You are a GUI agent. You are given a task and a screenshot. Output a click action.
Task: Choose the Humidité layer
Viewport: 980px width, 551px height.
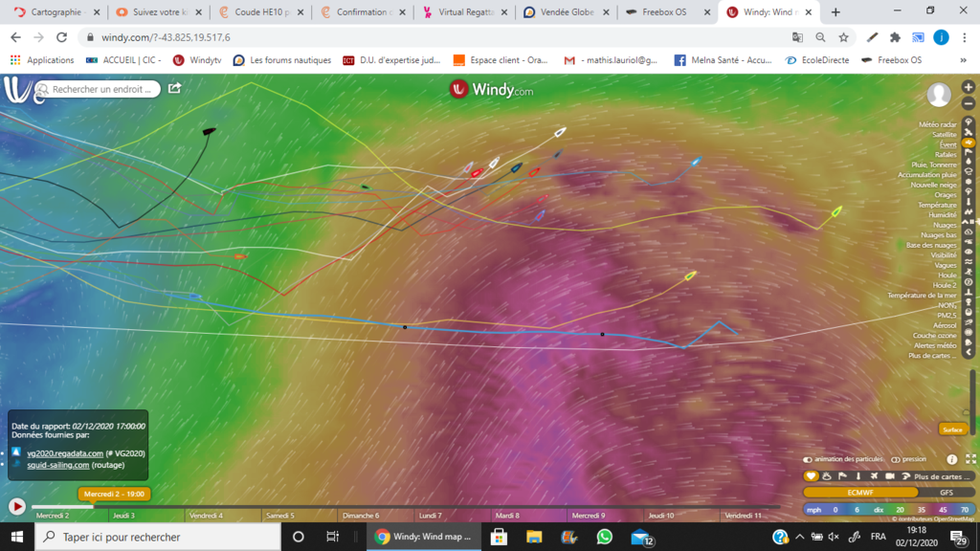[x=942, y=215]
